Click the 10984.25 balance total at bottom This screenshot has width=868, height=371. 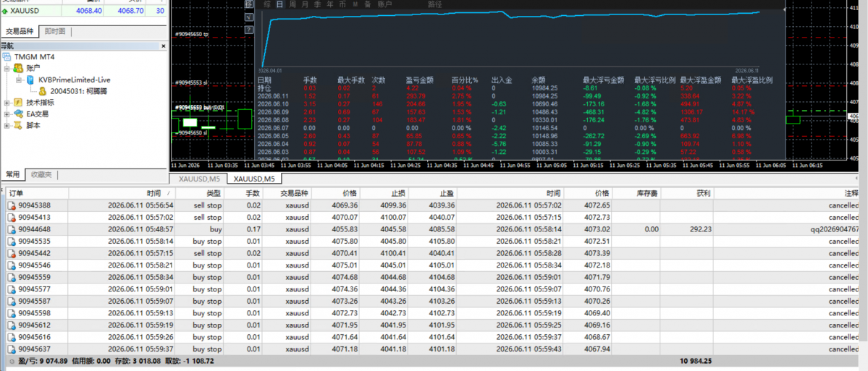click(x=695, y=361)
